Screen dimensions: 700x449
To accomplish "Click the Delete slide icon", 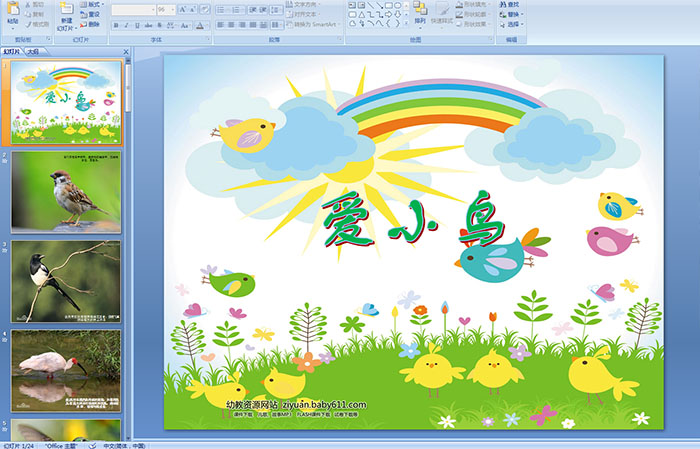I will (x=92, y=24).
